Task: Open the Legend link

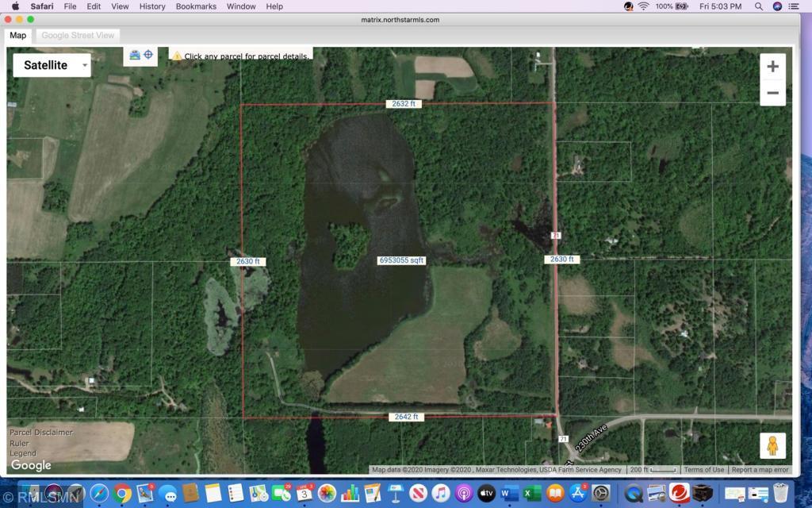Action: (x=23, y=454)
